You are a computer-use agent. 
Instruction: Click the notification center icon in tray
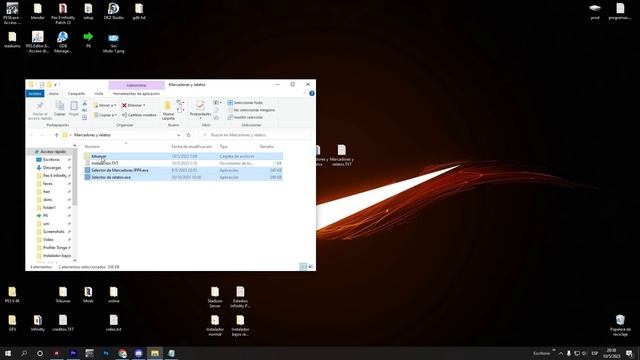(629, 353)
